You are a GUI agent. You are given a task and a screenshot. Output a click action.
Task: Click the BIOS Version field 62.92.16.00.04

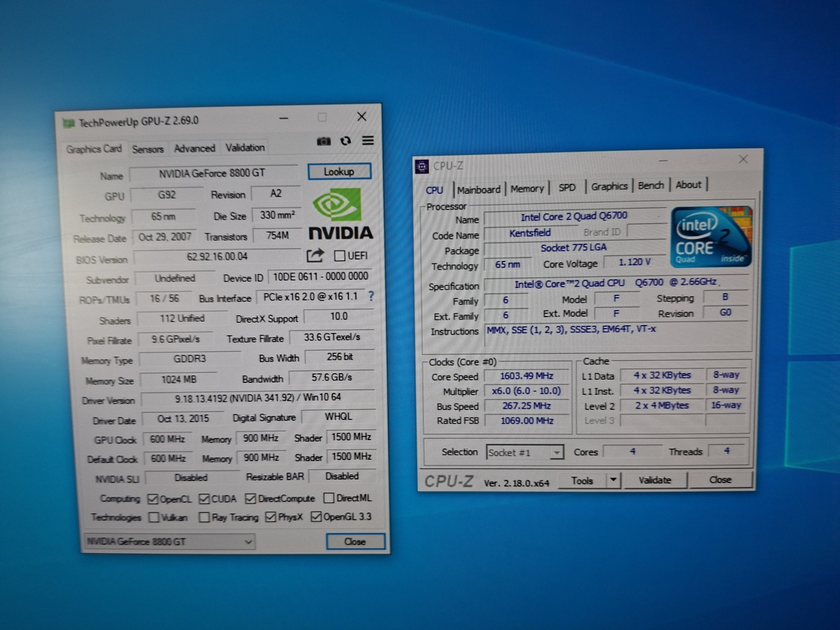coord(218,257)
